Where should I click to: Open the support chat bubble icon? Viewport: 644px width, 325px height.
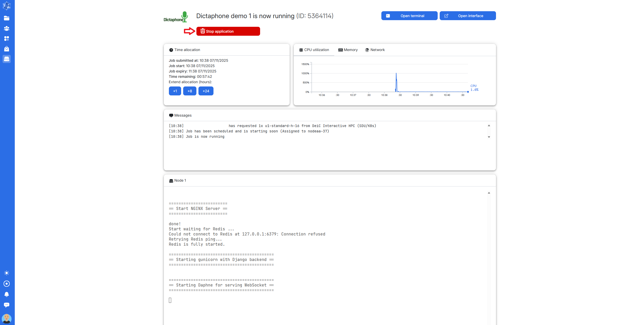pos(7,305)
